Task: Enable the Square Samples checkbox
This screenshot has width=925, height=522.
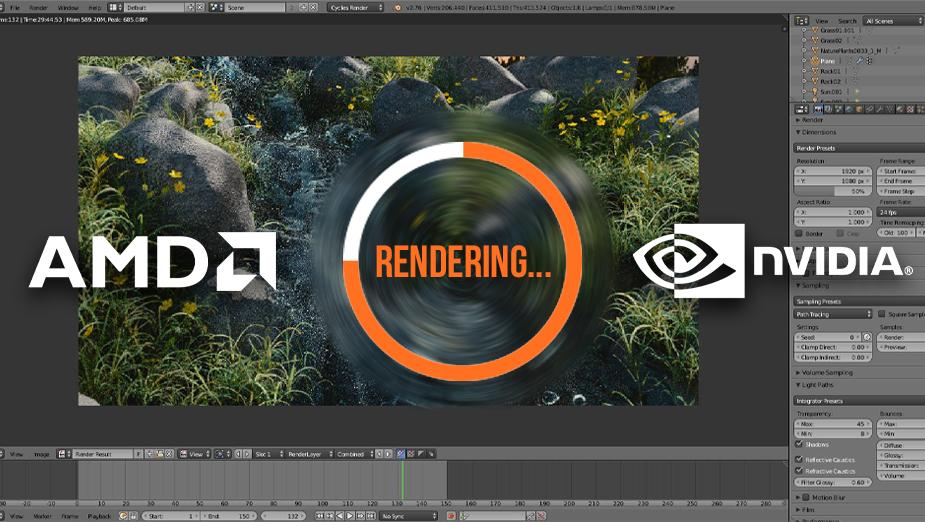Action: click(881, 314)
